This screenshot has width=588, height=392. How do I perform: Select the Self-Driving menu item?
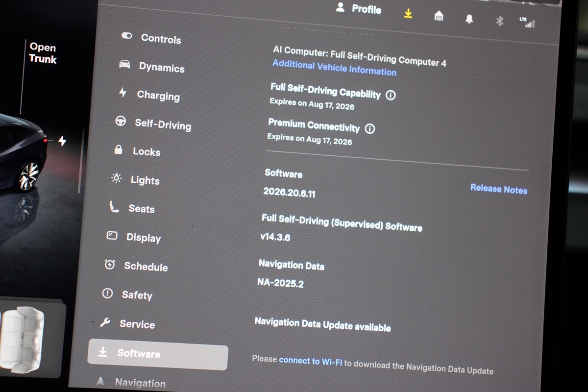(163, 124)
